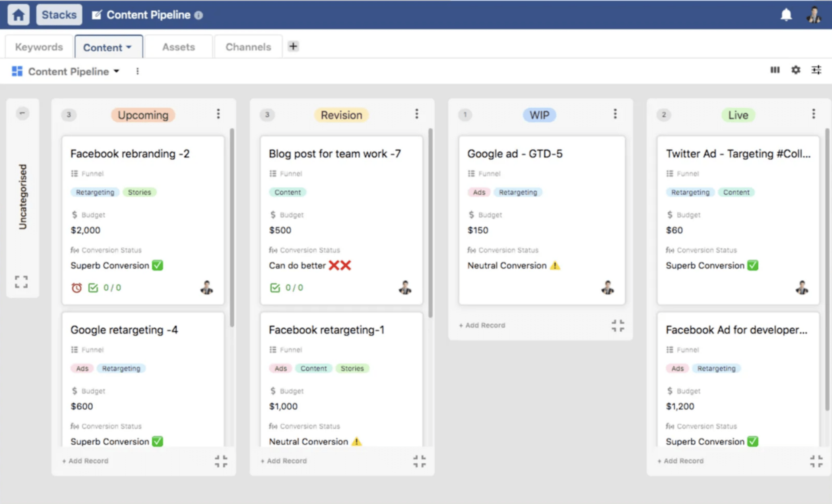
Task: Switch to the Keywords tab
Action: 39,47
